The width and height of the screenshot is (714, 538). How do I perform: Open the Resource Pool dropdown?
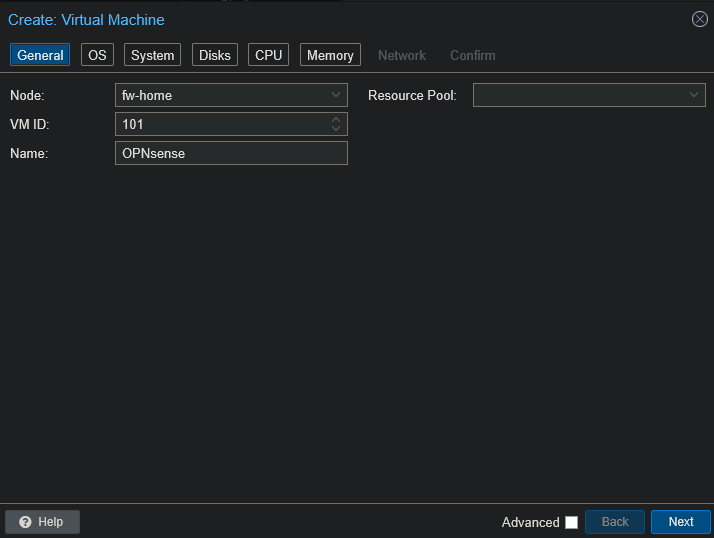coord(694,95)
